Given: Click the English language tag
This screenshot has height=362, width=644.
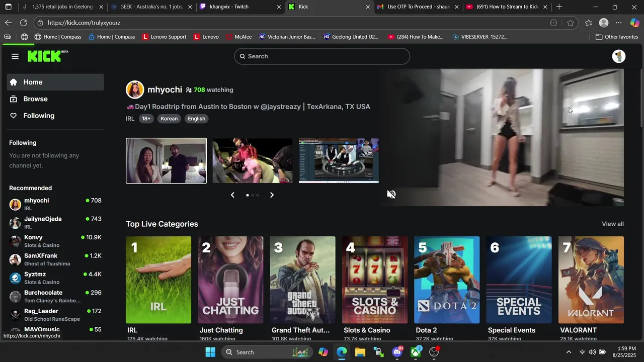Looking at the screenshot, I should click(x=196, y=119).
